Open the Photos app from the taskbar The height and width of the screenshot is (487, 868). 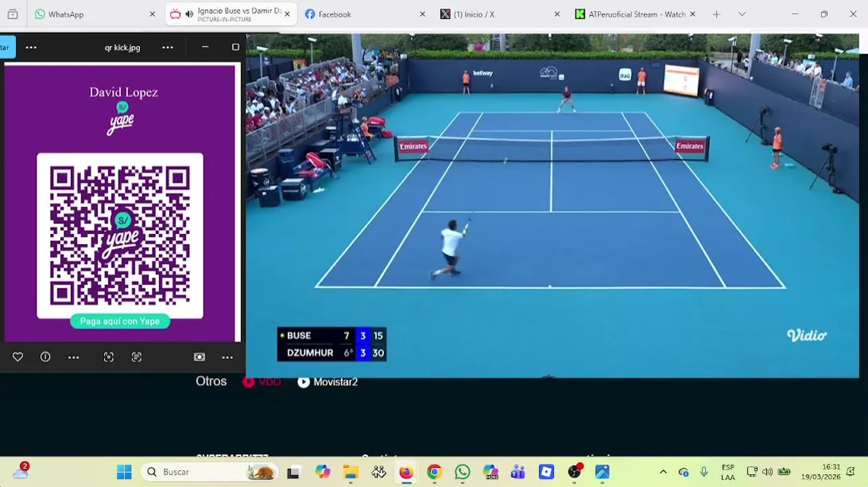[602, 471]
